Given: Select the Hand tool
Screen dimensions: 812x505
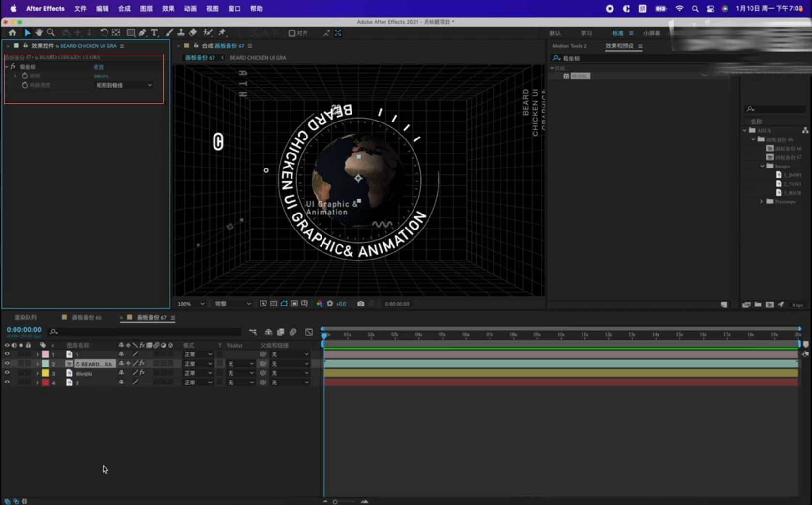Looking at the screenshot, I should coord(39,32).
